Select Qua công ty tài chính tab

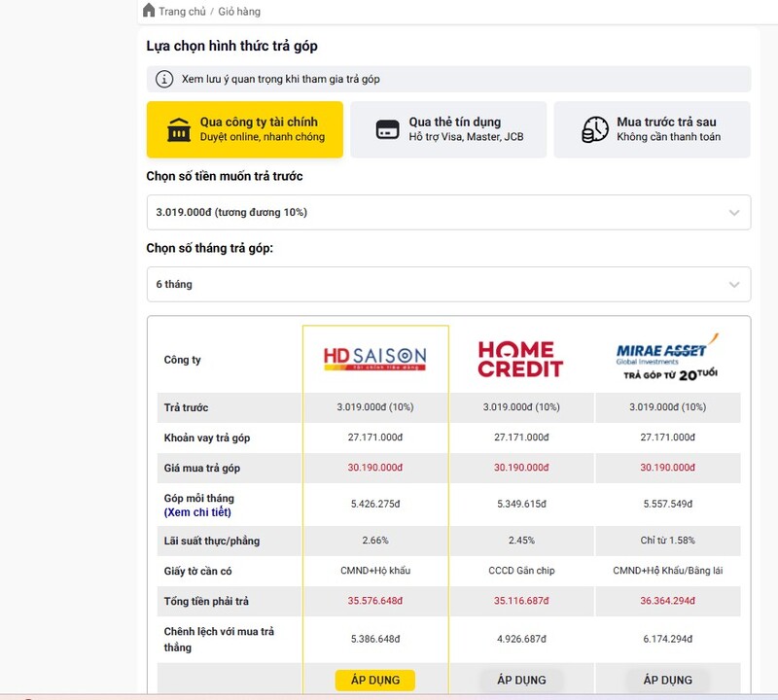245,129
